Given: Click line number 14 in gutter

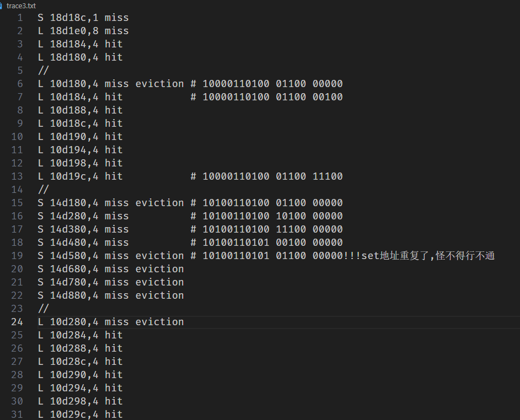Looking at the screenshot, I should [x=17, y=190].
